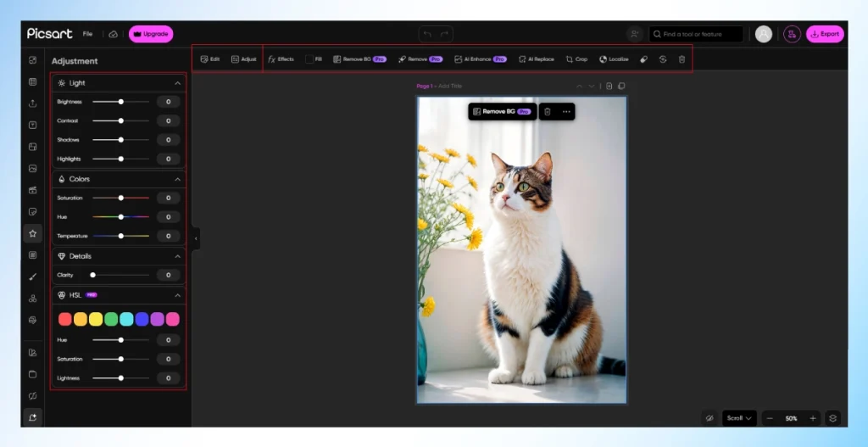Click the Highlights value field
Image resolution: width=868 pixels, height=447 pixels.
tap(169, 159)
